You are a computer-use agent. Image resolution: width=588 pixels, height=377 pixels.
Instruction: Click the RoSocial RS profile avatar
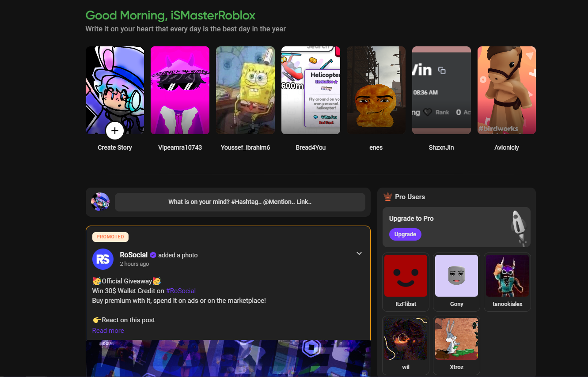tap(103, 259)
